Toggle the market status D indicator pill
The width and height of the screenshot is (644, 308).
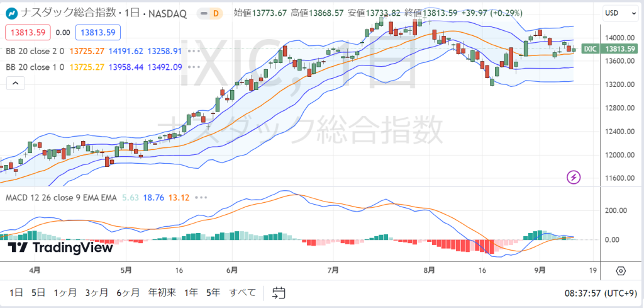(x=209, y=14)
